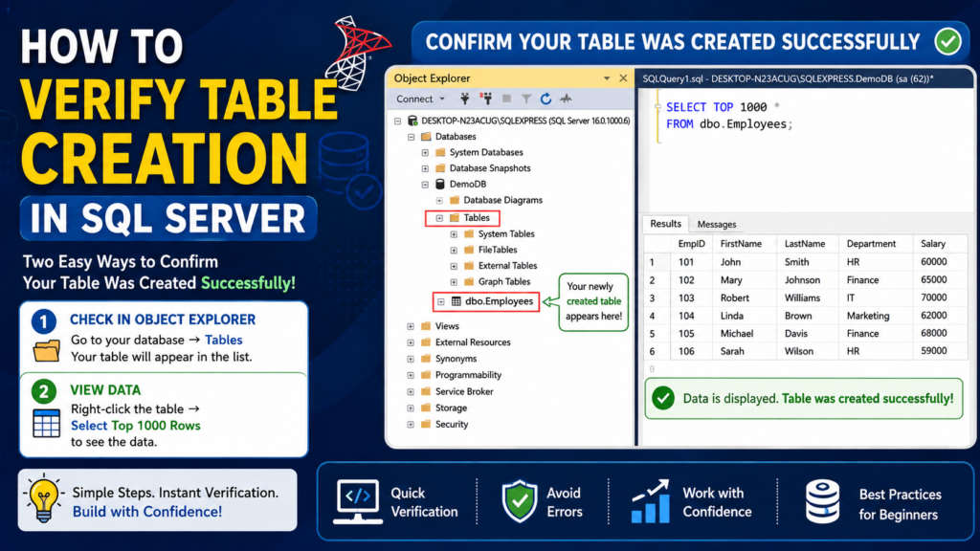Click the DemoDB database cylinder icon

pyautogui.click(x=440, y=185)
